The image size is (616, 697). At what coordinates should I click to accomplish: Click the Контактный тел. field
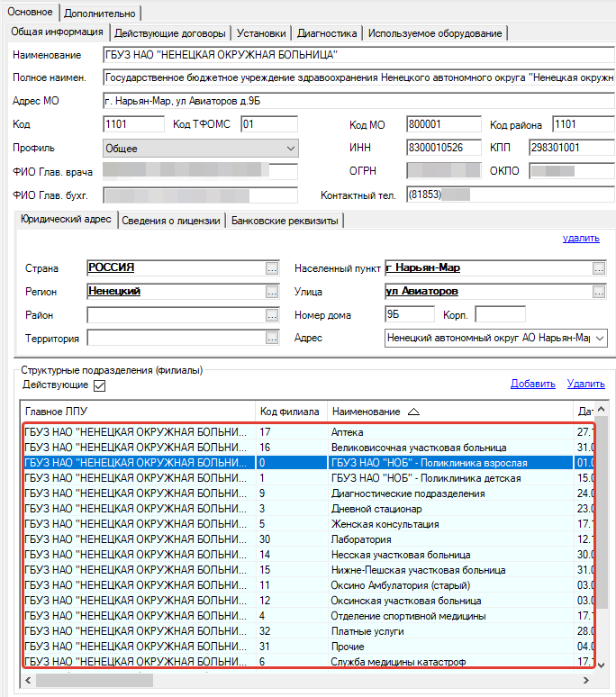[x=511, y=195]
